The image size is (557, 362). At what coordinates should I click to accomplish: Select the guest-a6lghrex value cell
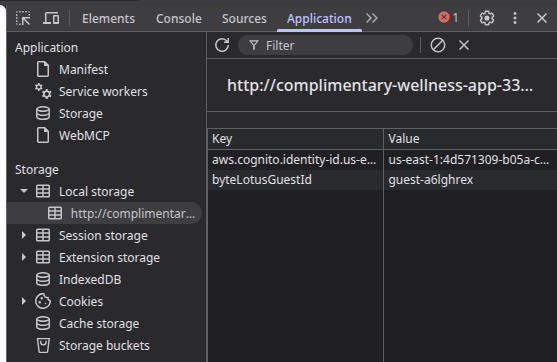(x=470, y=180)
